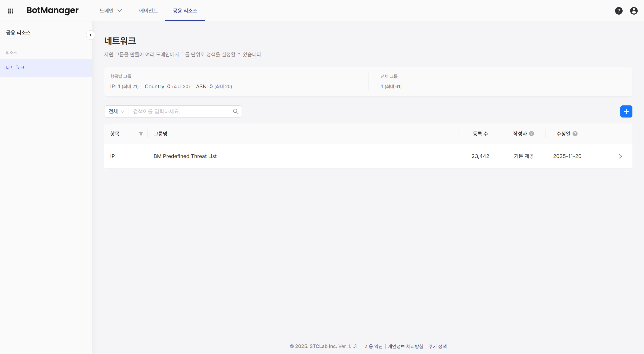
Task: Collapse the sidebar with the chevron button
Action: (x=91, y=35)
